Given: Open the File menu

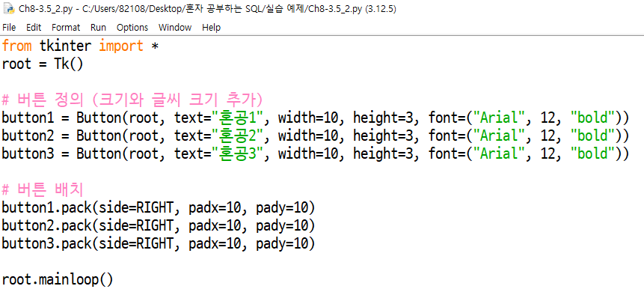Looking at the screenshot, I should coord(9,28).
